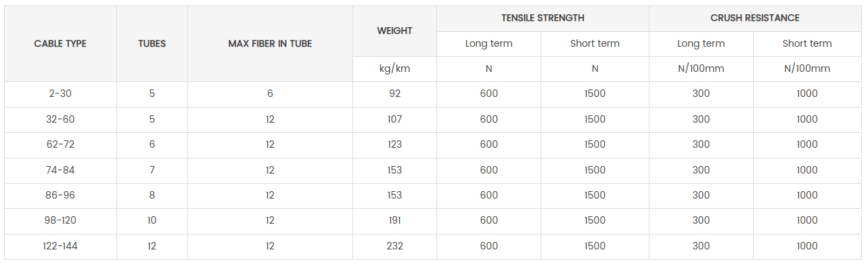The height and width of the screenshot is (265, 868).
Task: Click Short term under Crush Resistance
Action: (x=807, y=43)
